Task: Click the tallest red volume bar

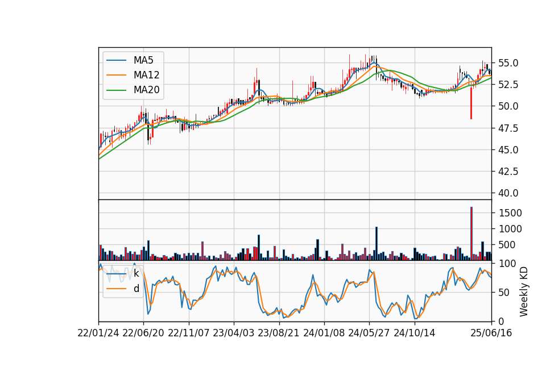Action: (471, 233)
